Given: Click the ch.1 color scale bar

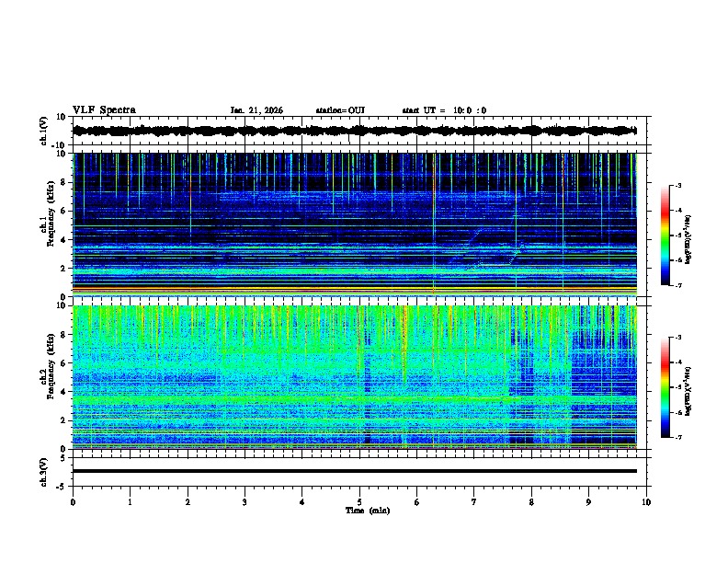Looking at the screenshot, I should click(665, 236).
